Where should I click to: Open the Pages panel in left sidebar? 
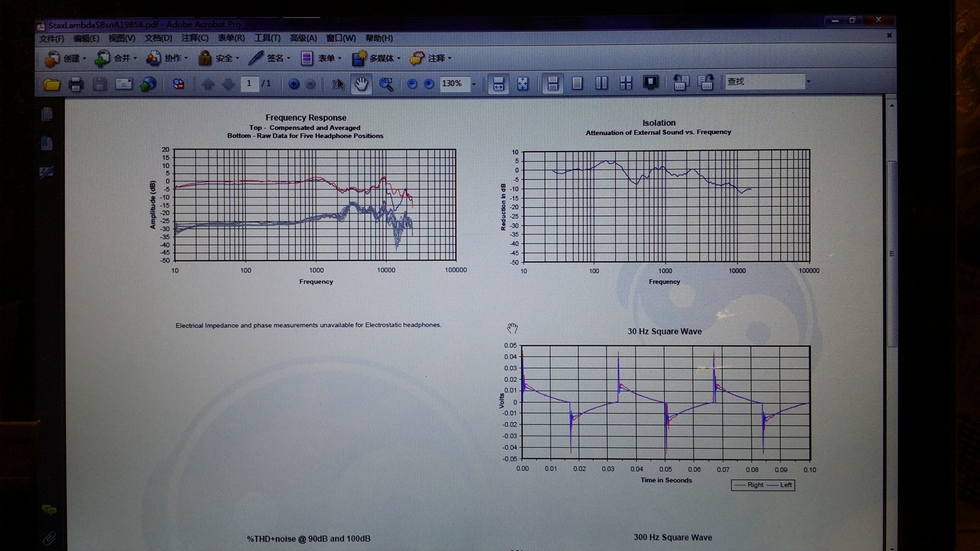47,114
